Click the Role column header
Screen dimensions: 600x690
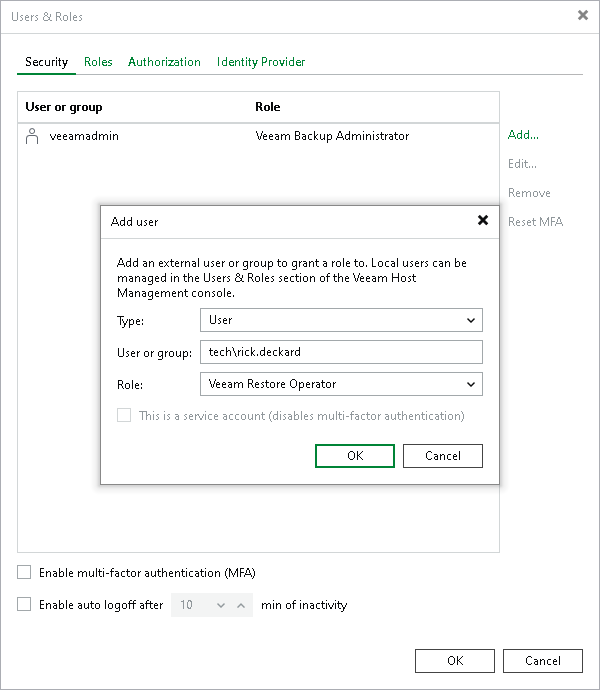(x=268, y=107)
